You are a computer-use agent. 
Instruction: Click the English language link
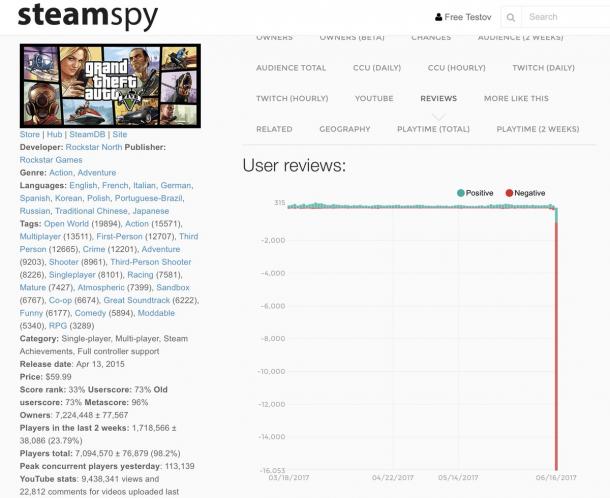(x=83, y=186)
